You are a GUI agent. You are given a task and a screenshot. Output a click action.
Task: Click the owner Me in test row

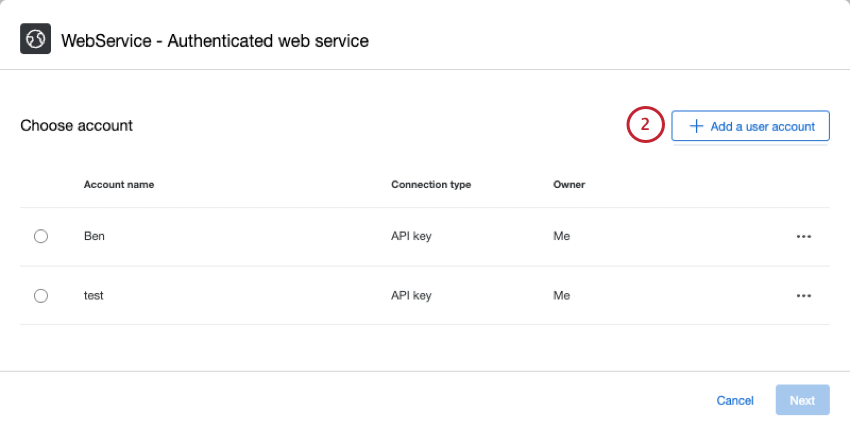click(x=561, y=296)
